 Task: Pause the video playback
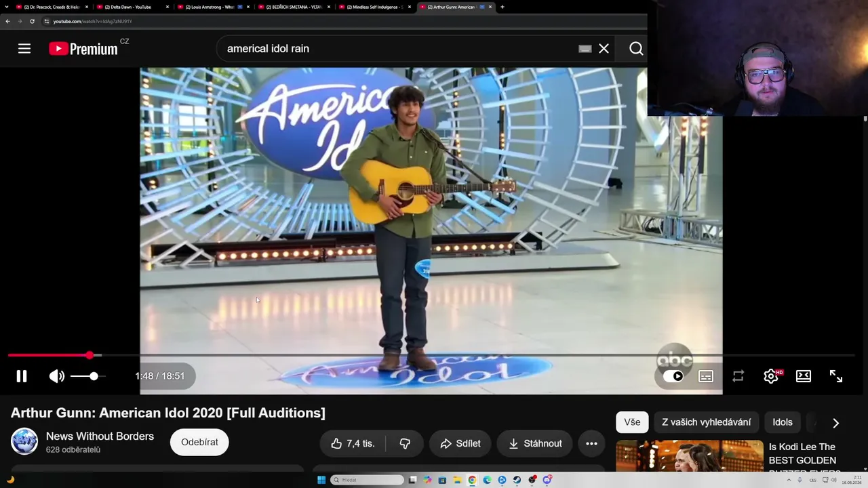tap(22, 376)
